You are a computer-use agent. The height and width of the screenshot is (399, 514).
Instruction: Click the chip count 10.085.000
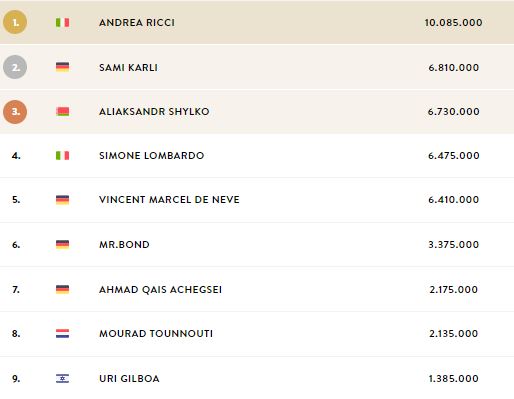pos(453,22)
